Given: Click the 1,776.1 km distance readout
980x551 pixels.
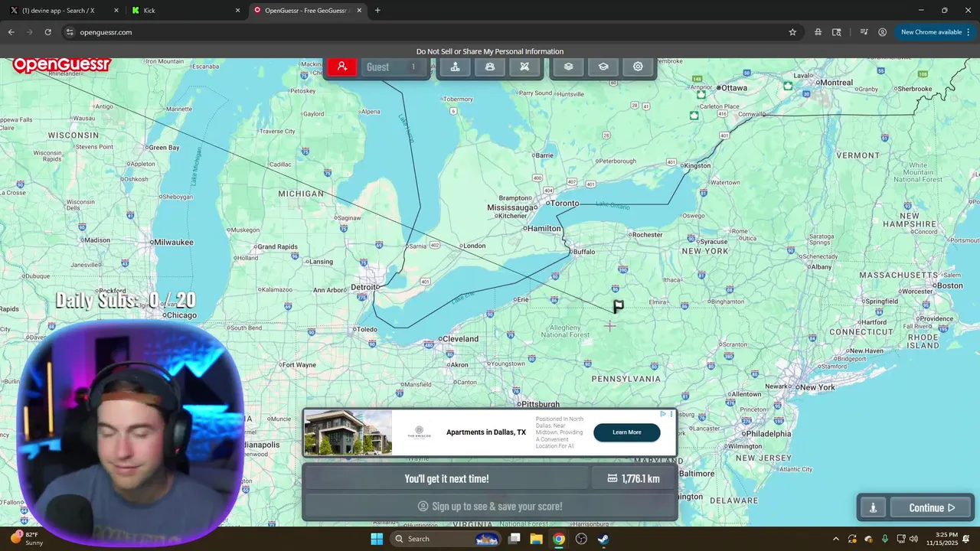Looking at the screenshot, I should coord(634,478).
